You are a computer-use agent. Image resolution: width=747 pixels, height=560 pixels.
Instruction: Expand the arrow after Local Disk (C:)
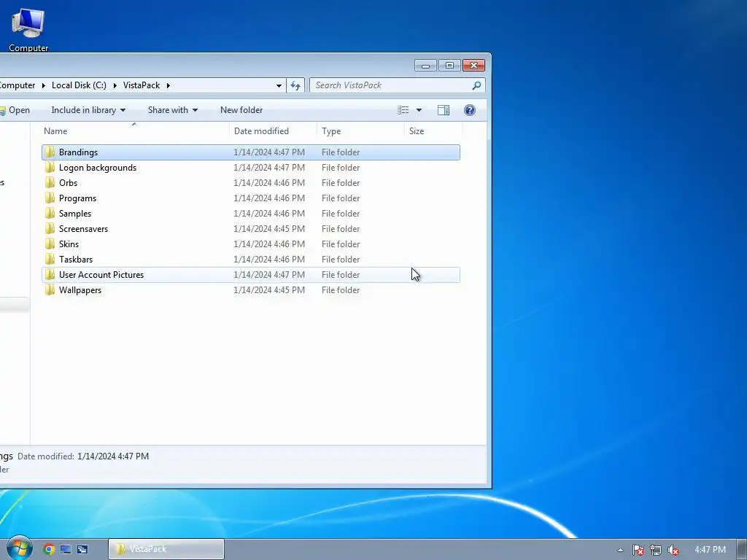tap(115, 86)
